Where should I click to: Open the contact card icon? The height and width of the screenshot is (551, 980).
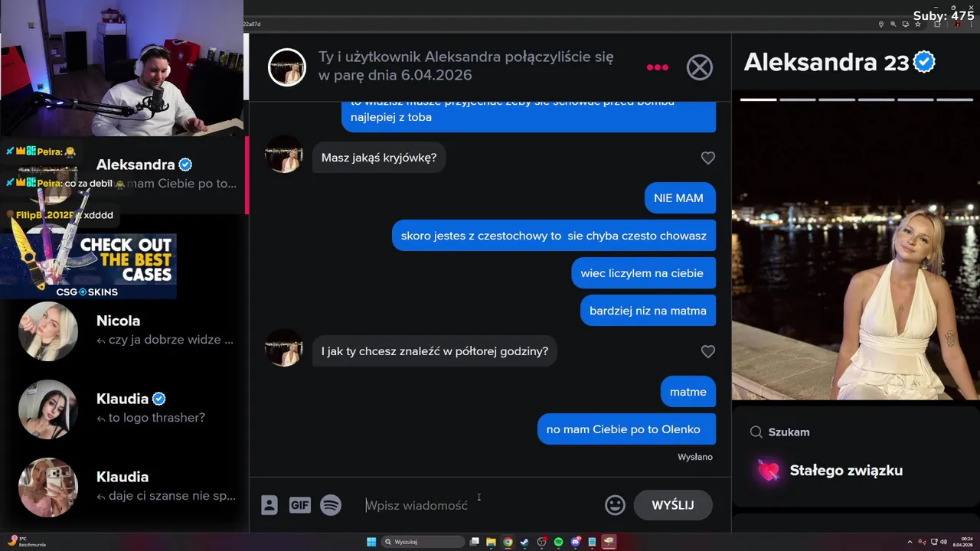pyautogui.click(x=269, y=505)
